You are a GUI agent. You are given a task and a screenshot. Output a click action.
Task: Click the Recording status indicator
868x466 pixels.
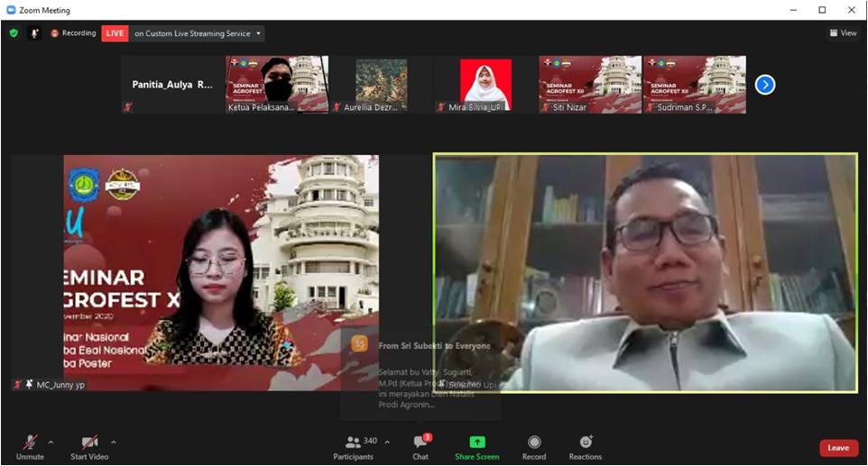pyautogui.click(x=73, y=33)
